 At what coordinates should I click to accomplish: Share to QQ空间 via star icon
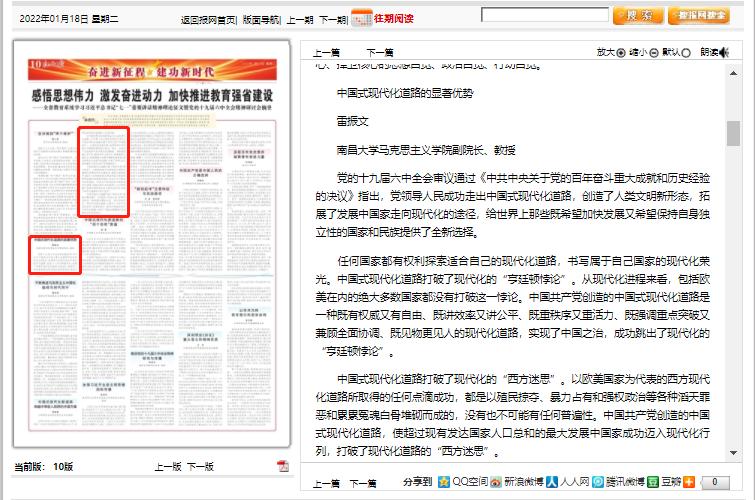(x=443, y=481)
